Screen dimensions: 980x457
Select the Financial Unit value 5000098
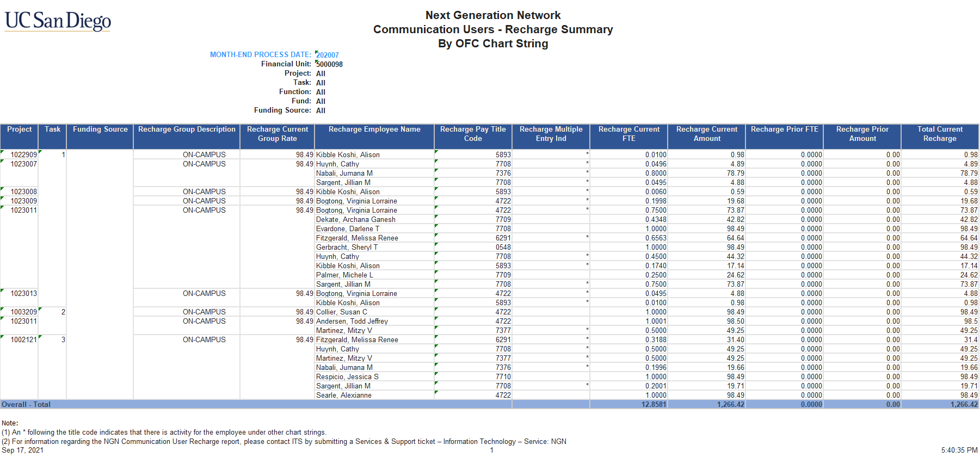tap(329, 64)
